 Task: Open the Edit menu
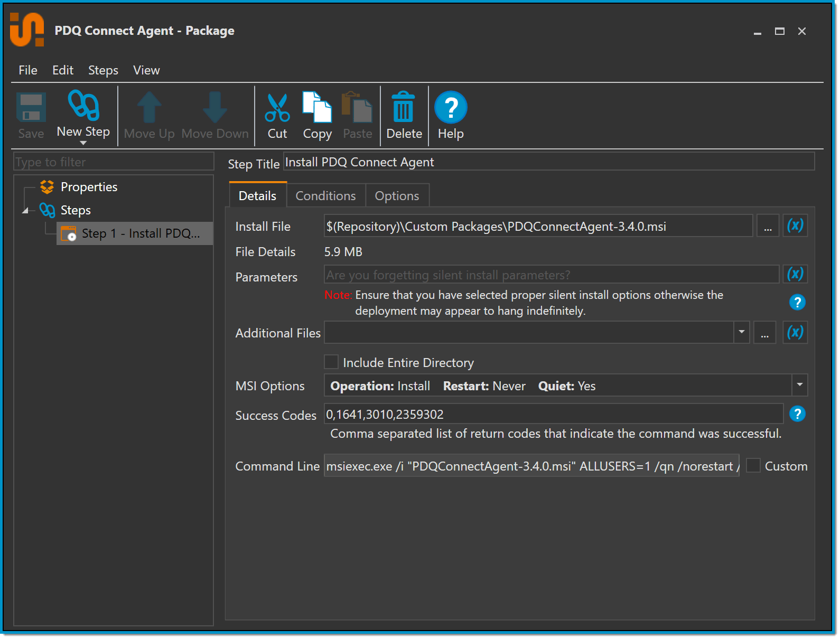click(63, 70)
